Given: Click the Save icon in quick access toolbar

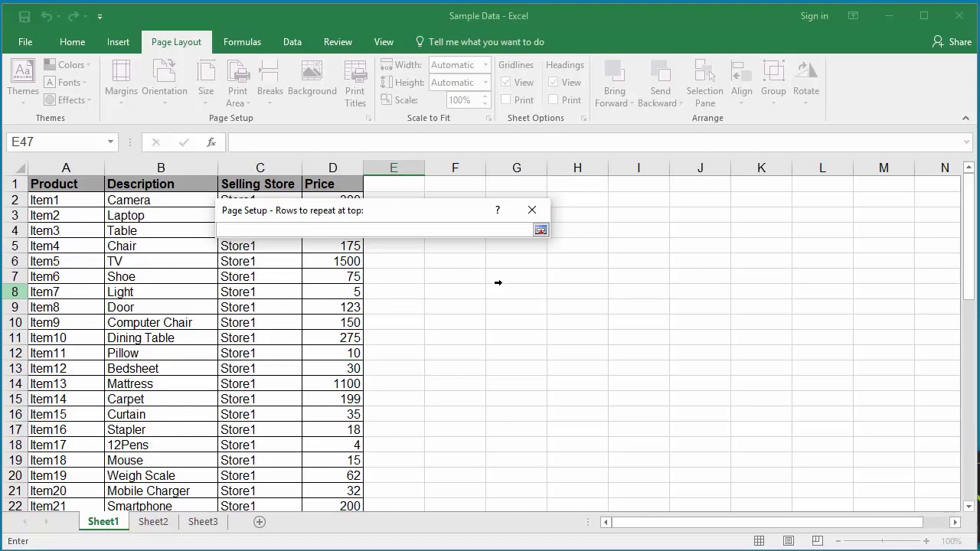Looking at the screenshot, I should (x=24, y=16).
